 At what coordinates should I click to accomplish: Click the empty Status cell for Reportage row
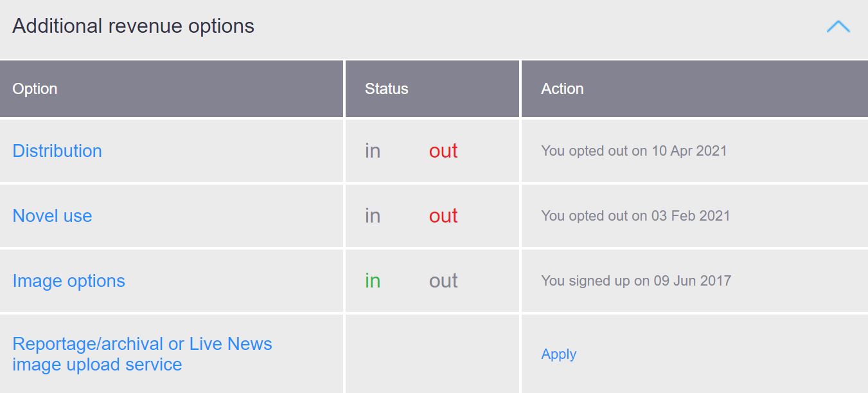(x=432, y=354)
